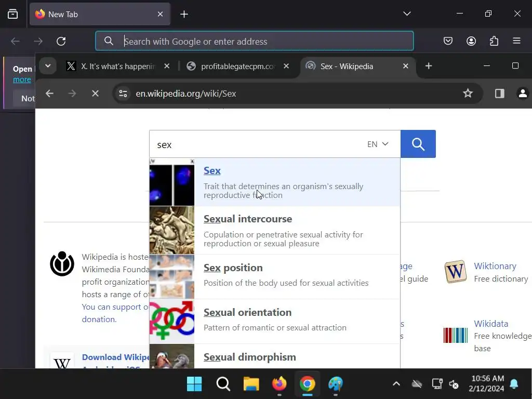Close the New Tab in Firefox
The width and height of the screenshot is (532, 399).
(x=160, y=14)
